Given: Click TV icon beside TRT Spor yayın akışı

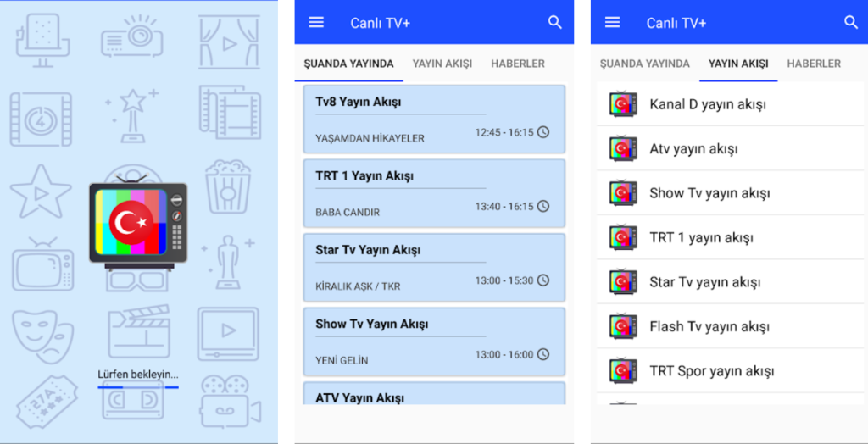Looking at the screenshot, I should point(623,370).
